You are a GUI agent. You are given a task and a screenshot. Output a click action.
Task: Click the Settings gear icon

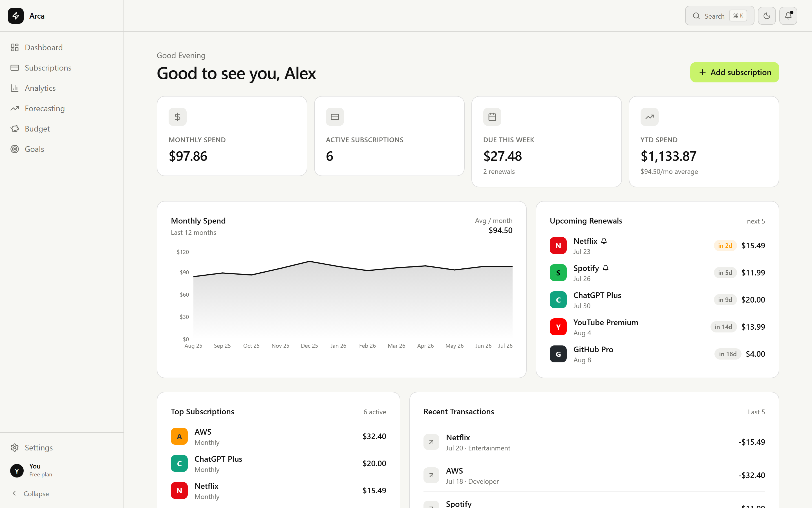pos(14,448)
